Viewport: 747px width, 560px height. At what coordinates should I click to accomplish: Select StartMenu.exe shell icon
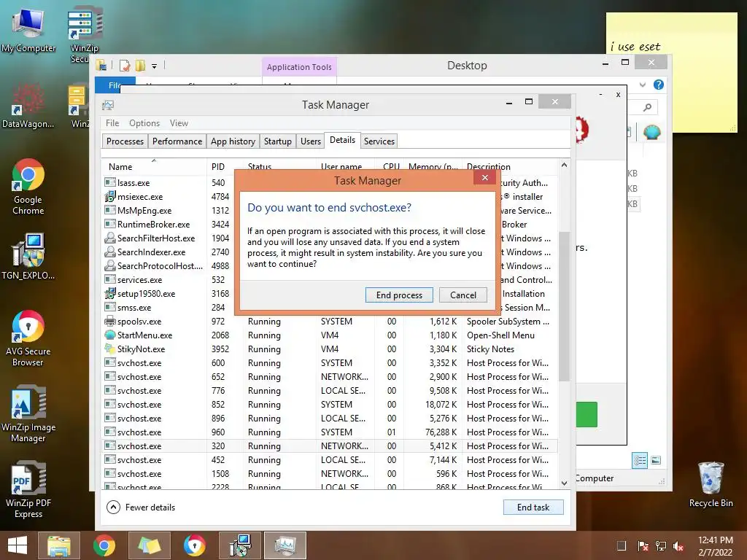tap(110, 335)
